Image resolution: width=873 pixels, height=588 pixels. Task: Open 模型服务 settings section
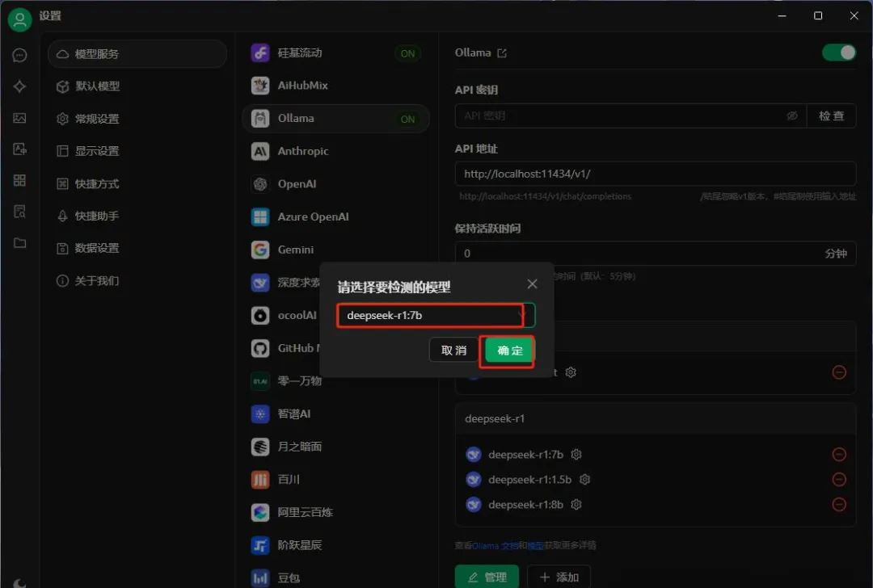137,54
